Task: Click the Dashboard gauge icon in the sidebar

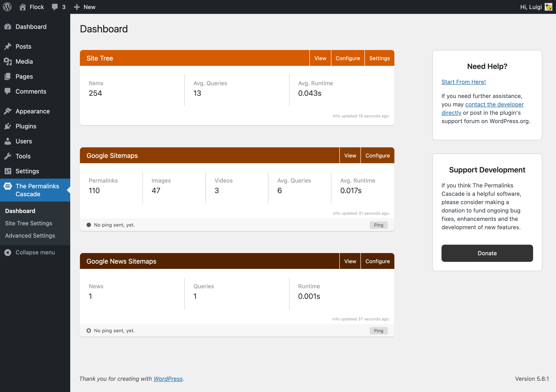Action: tap(8, 27)
